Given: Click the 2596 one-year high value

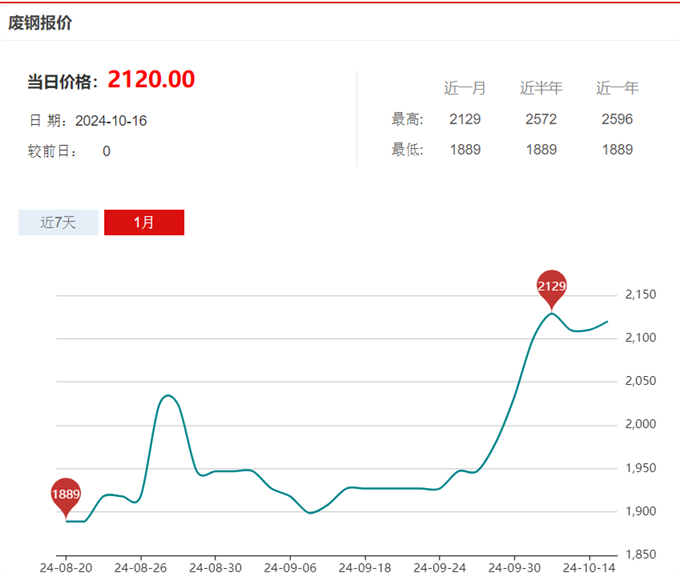Looking at the screenshot, I should click(617, 119).
